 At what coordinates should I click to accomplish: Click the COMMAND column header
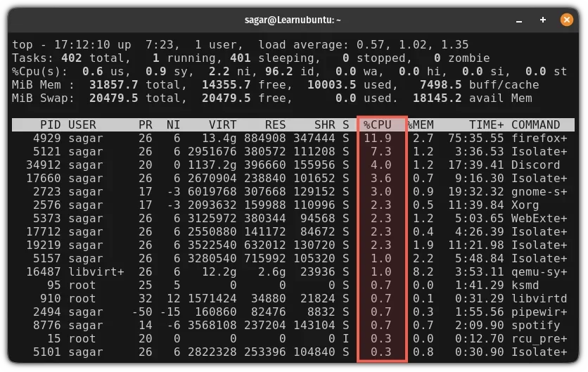[535, 125]
